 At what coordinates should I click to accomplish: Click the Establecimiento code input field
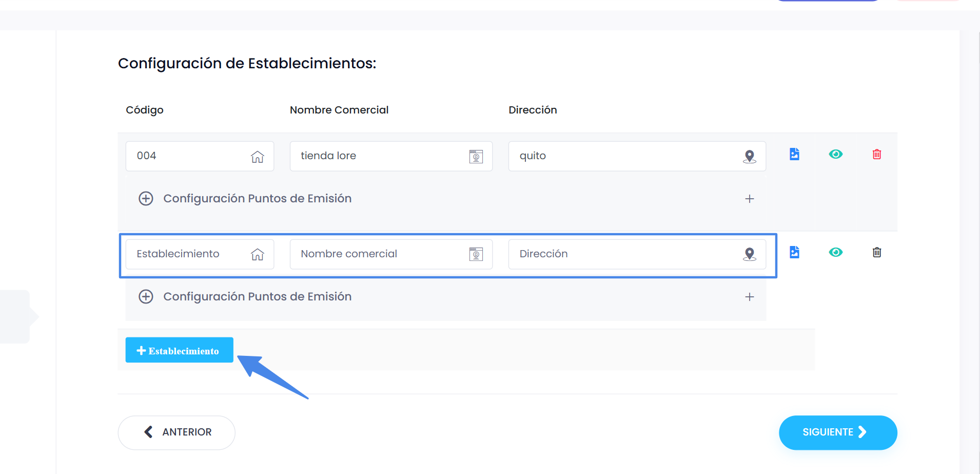[x=185, y=254]
